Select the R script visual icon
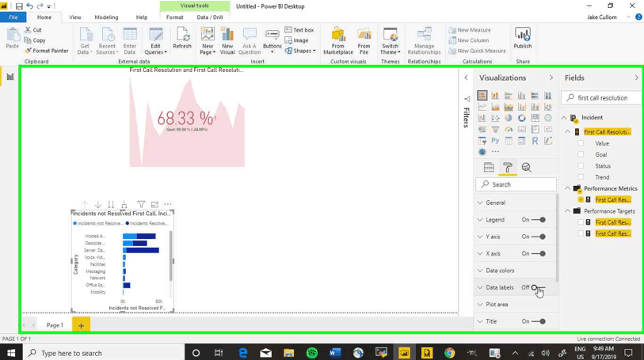Viewport: 644px width, 360px height. click(535, 141)
